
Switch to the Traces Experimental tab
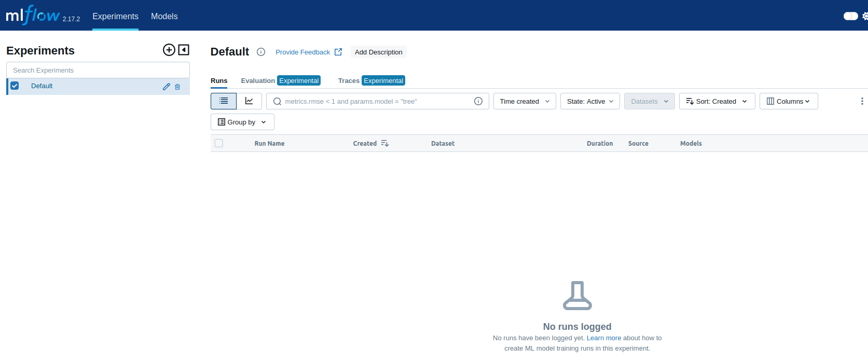[x=371, y=80]
